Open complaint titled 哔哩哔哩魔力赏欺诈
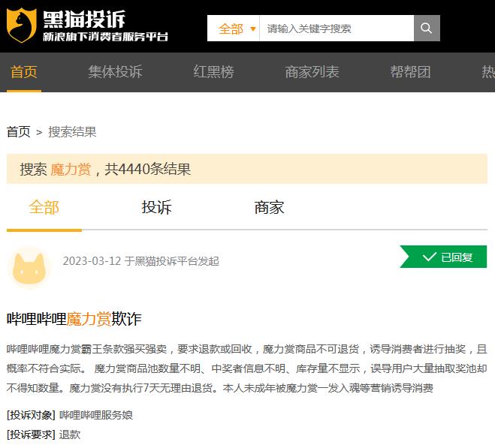The width and height of the screenshot is (495, 448). point(74,318)
